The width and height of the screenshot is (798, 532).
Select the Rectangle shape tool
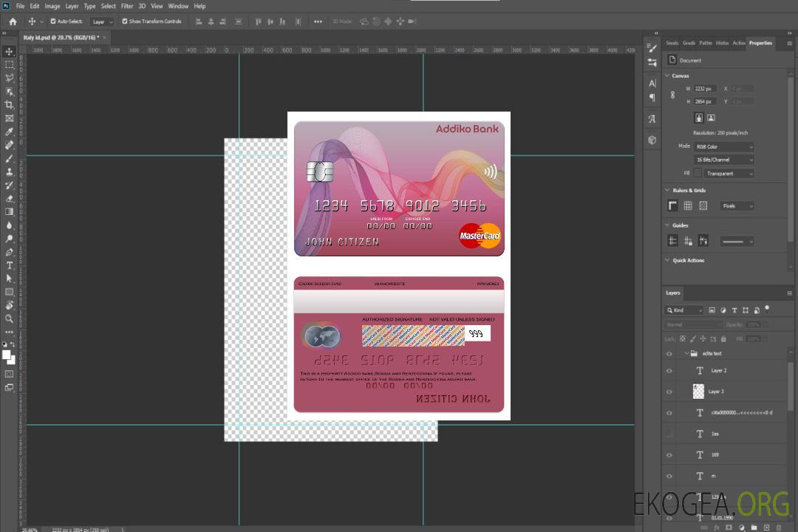pos(9,292)
